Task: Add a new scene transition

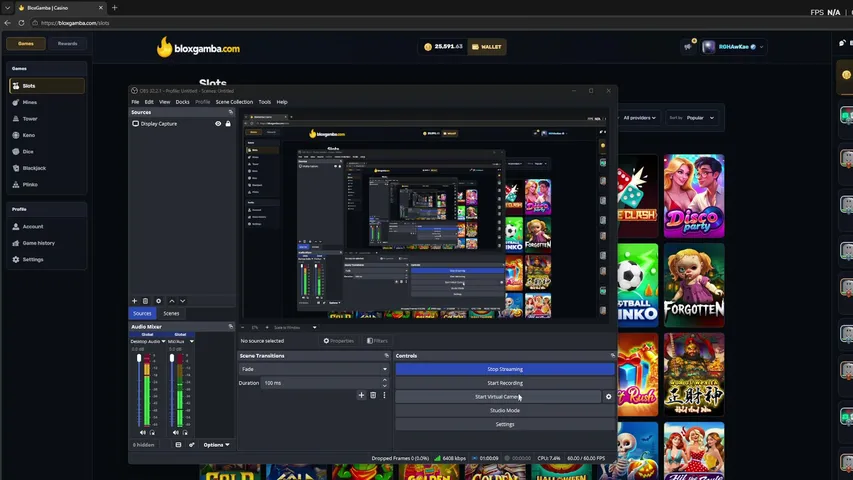Action: coord(361,395)
